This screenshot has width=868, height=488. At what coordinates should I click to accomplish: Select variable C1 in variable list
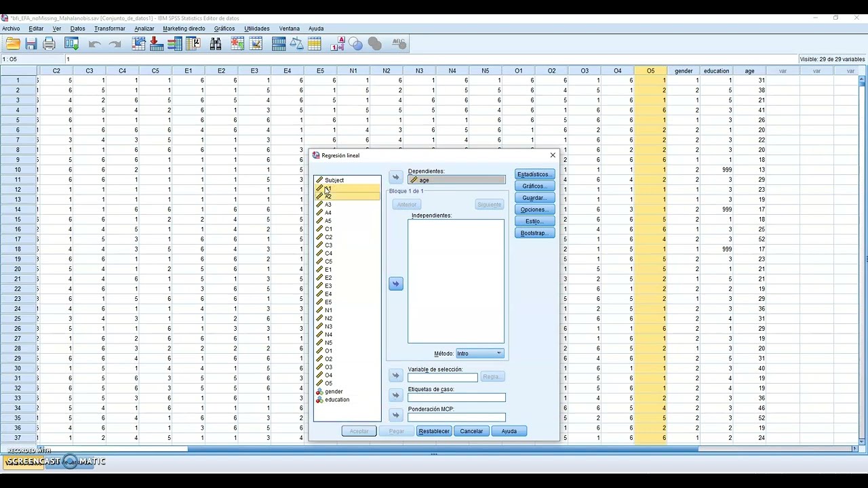coord(347,229)
